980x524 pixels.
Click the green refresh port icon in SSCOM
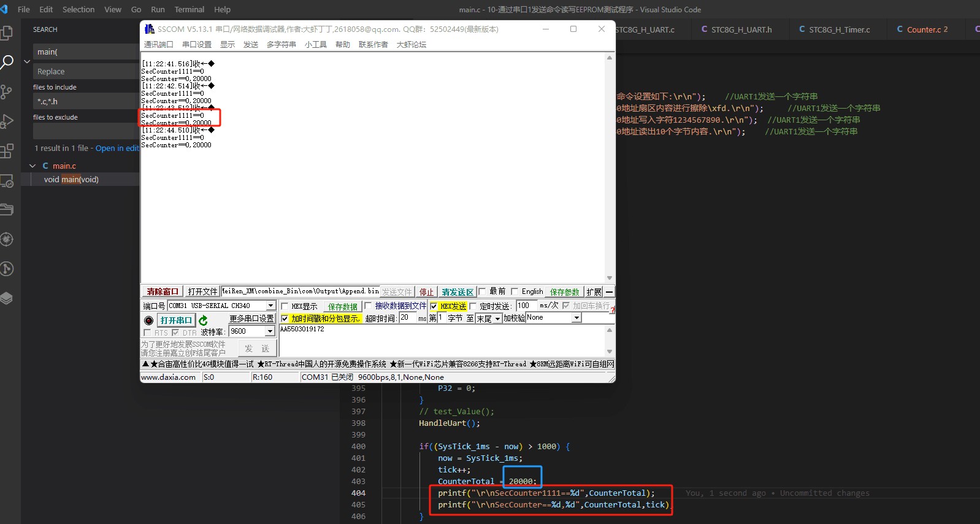[204, 320]
